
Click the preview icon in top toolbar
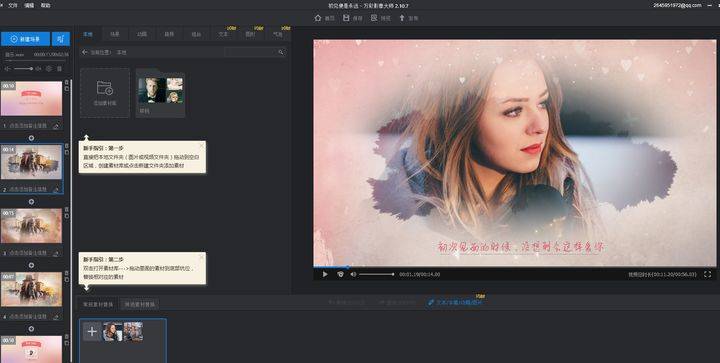click(374, 18)
